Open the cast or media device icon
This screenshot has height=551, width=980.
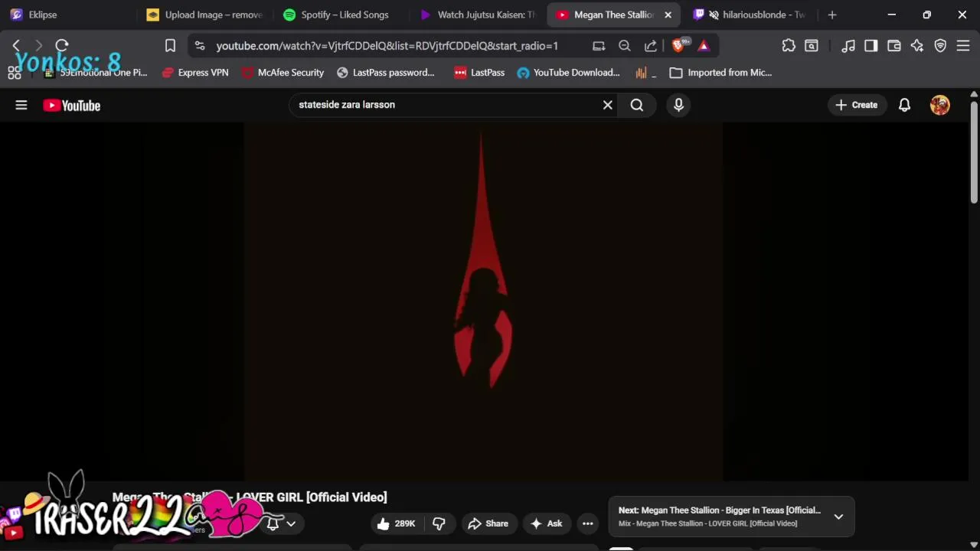(599, 46)
